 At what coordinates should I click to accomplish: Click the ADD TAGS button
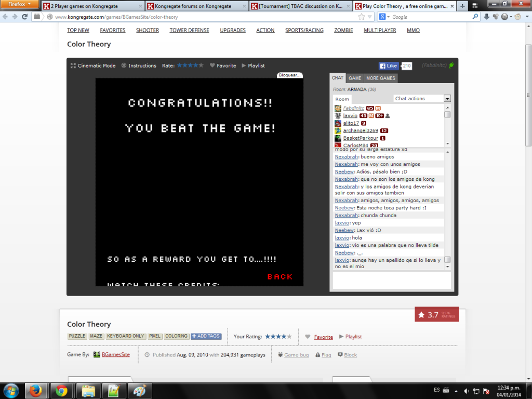[206, 336]
